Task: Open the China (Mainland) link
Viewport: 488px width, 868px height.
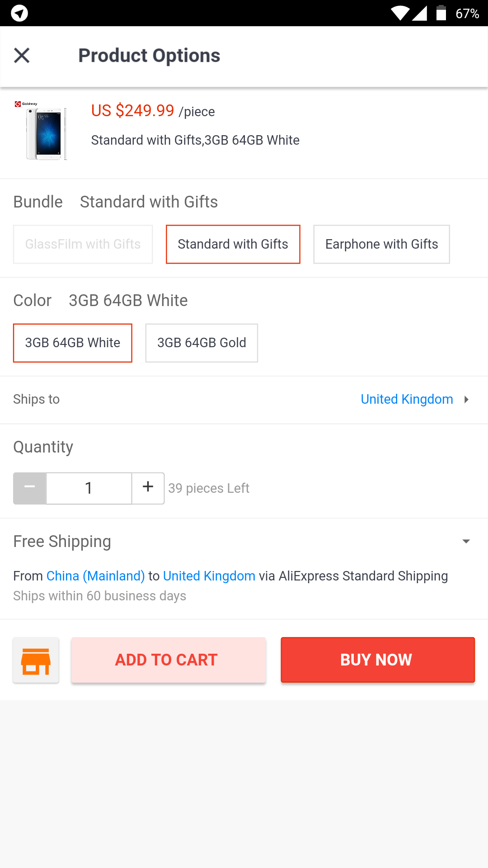Action: tap(95, 576)
